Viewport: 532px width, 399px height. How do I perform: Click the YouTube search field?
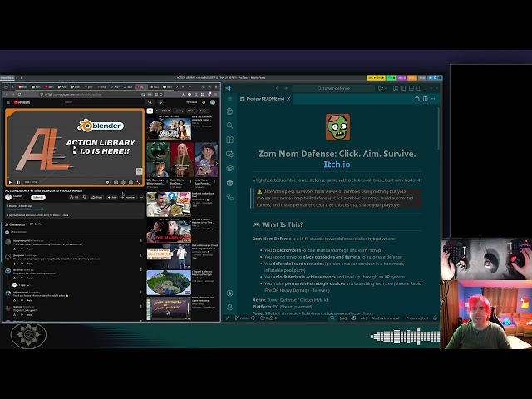pos(103,102)
